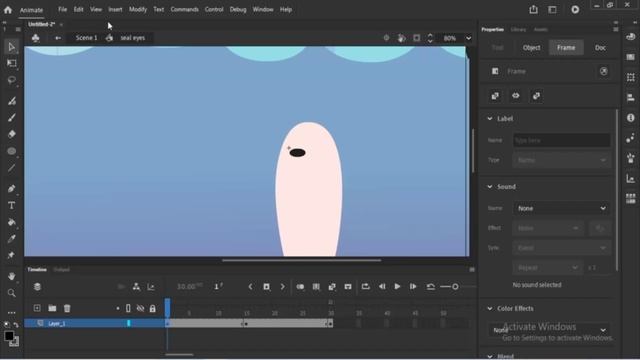Open the workspace switcher icon
This screenshot has width=640, height=360.
click(x=552, y=9)
